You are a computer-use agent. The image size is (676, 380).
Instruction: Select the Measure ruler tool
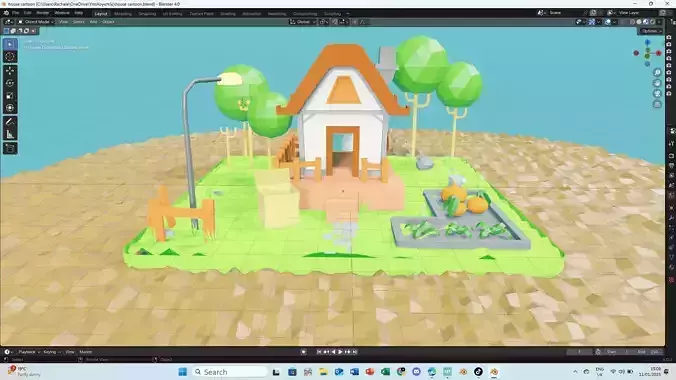pos(10,135)
